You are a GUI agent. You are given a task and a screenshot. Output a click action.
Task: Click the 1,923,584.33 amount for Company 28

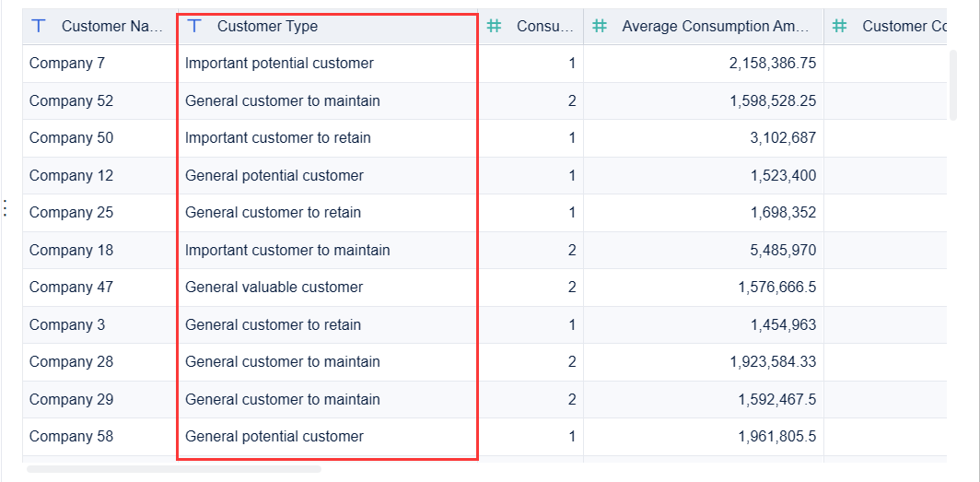pyautogui.click(x=772, y=362)
